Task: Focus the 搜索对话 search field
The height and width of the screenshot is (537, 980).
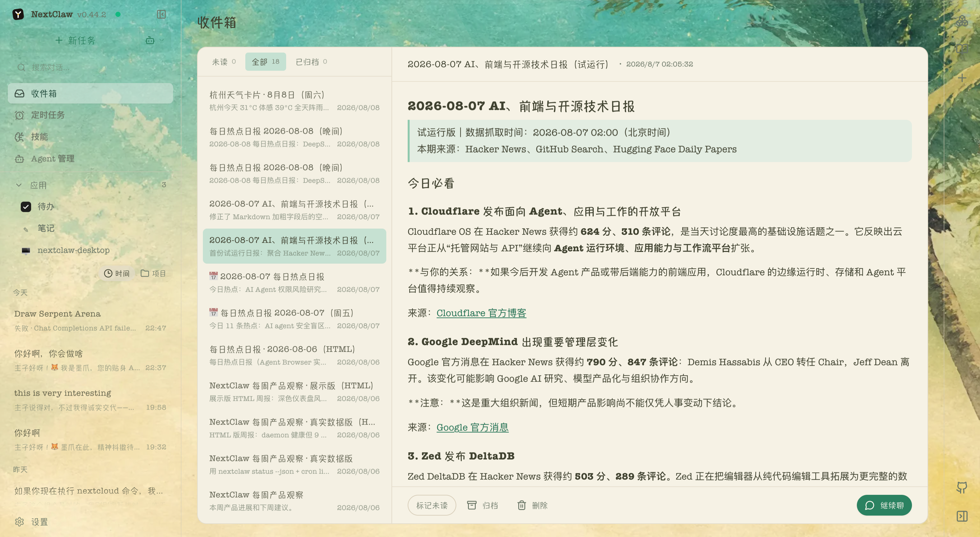Action: [x=90, y=67]
